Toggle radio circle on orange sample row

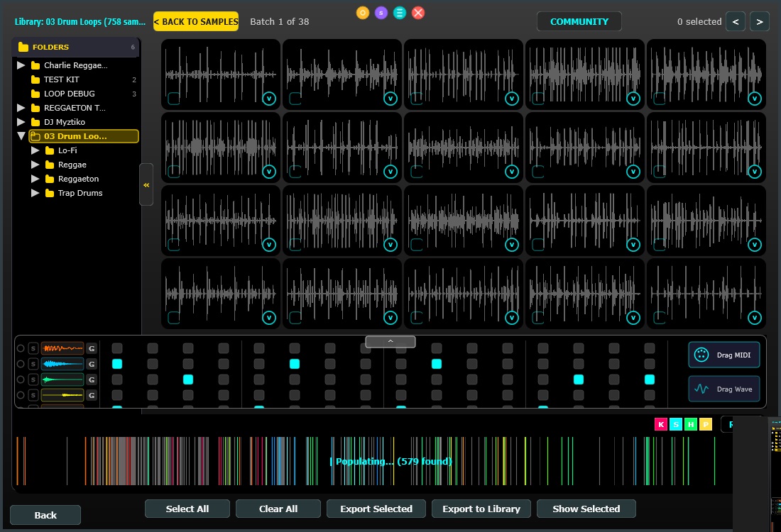click(x=21, y=348)
